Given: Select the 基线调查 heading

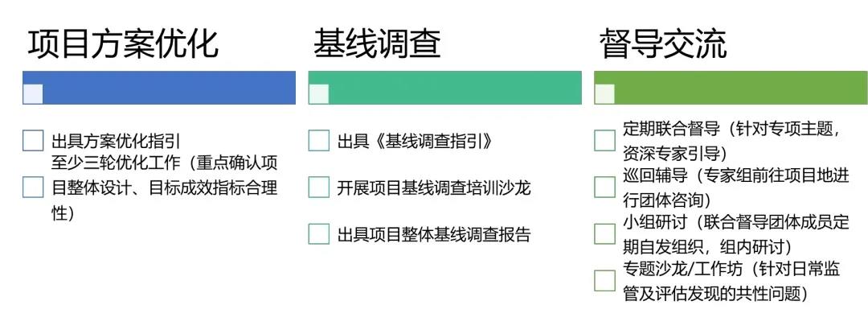Looking at the screenshot, I should (x=377, y=43).
